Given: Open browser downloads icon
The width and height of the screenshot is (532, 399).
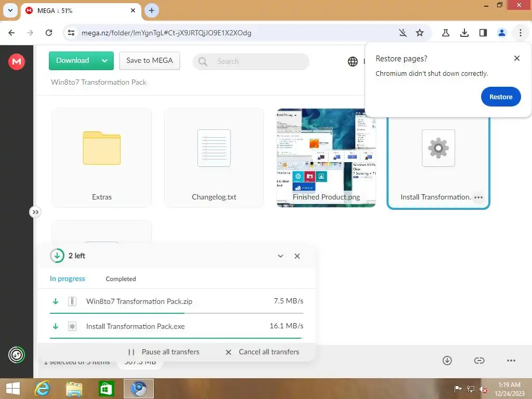Looking at the screenshot, I should pyautogui.click(x=464, y=33).
